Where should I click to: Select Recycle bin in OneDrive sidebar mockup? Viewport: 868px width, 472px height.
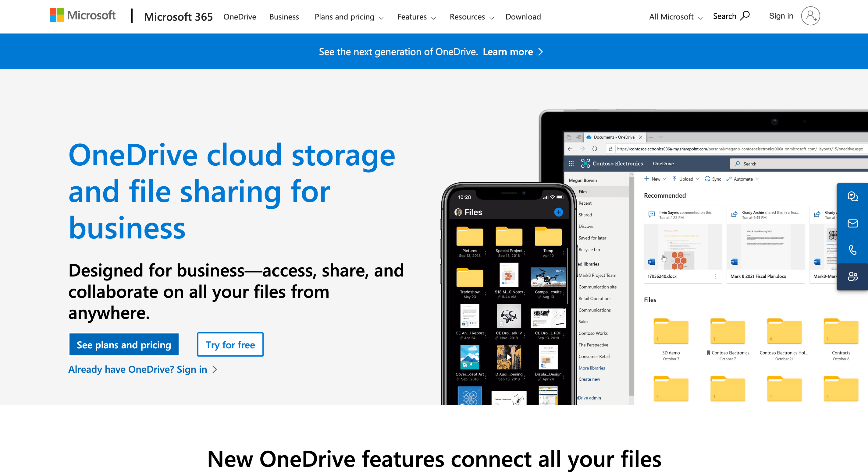pyautogui.click(x=589, y=249)
